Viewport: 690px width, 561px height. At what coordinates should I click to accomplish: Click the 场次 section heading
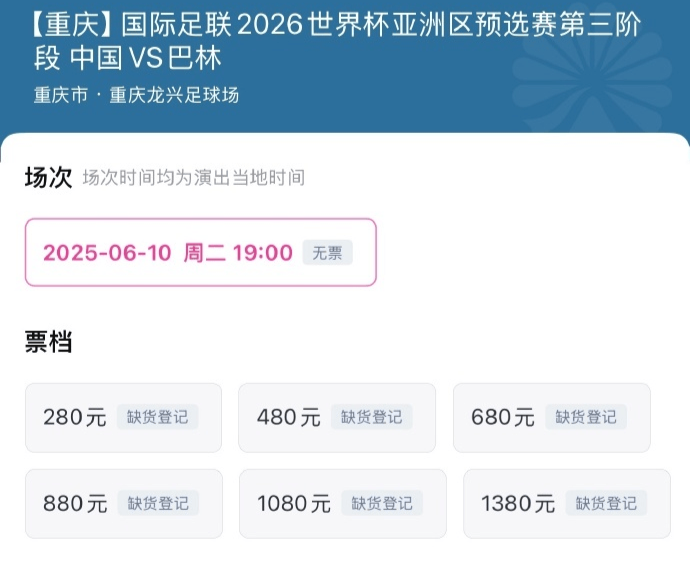[48, 178]
